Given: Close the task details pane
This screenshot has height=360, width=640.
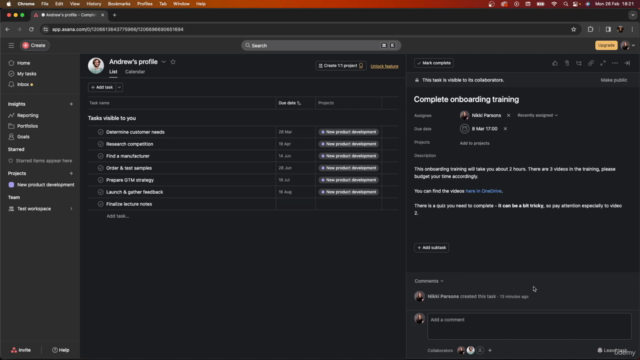Looking at the screenshot, I should coord(627,63).
